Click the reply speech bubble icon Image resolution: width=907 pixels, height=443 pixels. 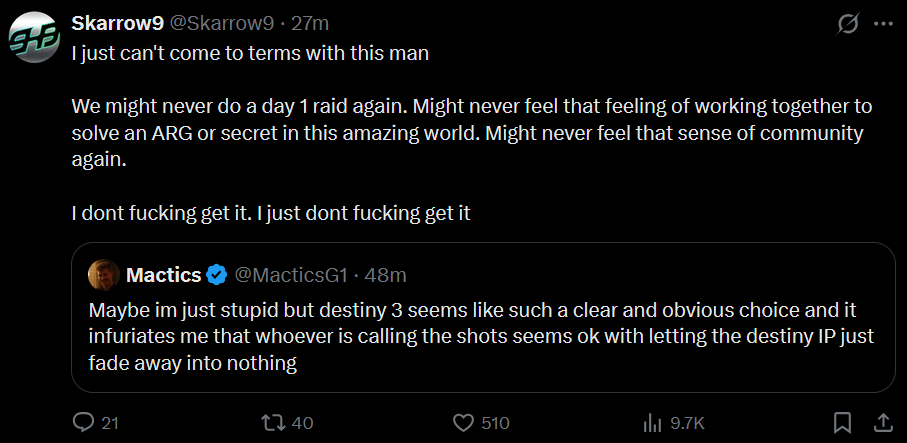(x=84, y=423)
